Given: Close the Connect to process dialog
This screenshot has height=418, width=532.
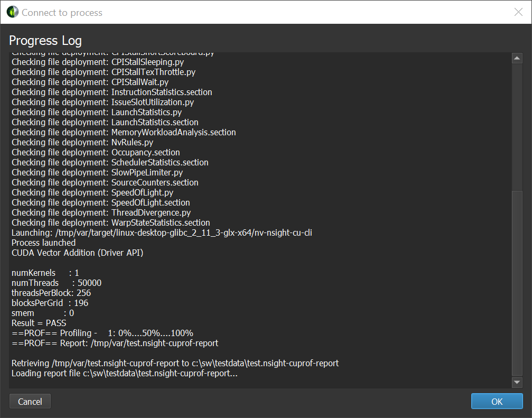Looking at the screenshot, I should click(x=518, y=12).
